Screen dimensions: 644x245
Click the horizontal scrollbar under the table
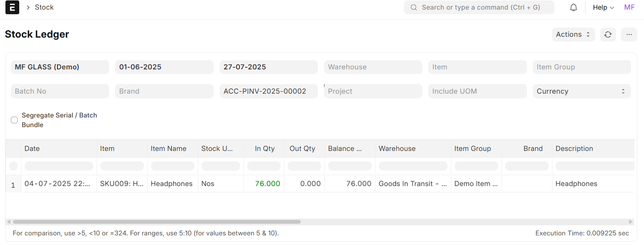coord(156,222)
